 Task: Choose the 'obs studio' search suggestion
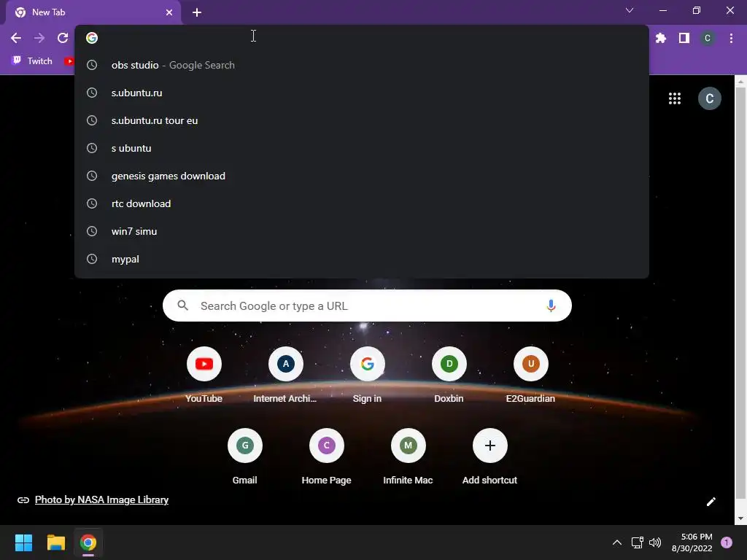click(x=362, y=65)
